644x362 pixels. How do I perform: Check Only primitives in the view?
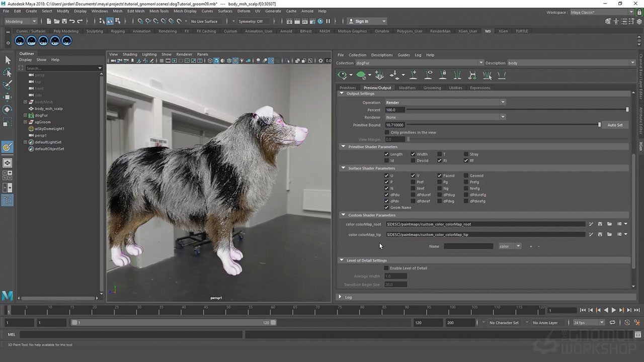(386, 132)
